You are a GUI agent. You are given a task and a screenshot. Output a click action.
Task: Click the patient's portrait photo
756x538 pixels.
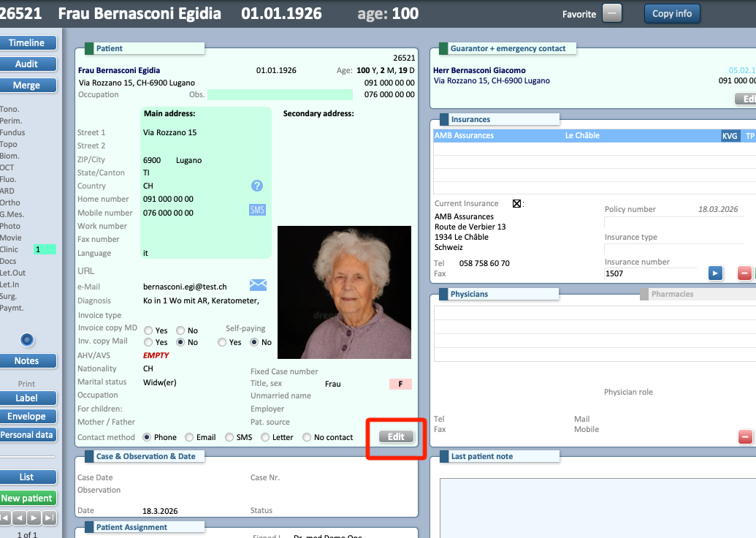pos(344,292)
